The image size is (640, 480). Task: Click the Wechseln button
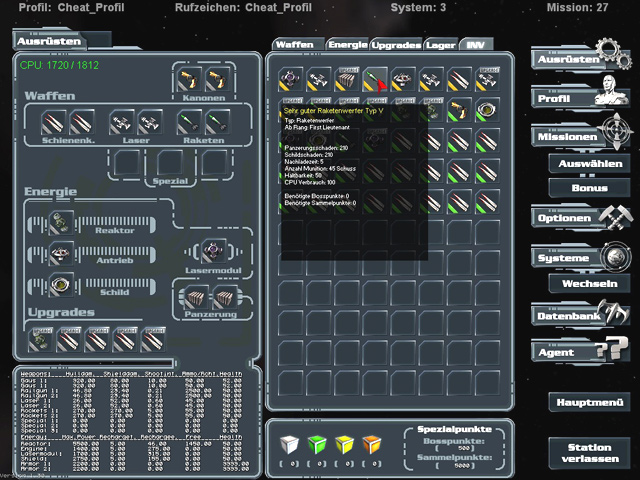[x=590, y=284]
